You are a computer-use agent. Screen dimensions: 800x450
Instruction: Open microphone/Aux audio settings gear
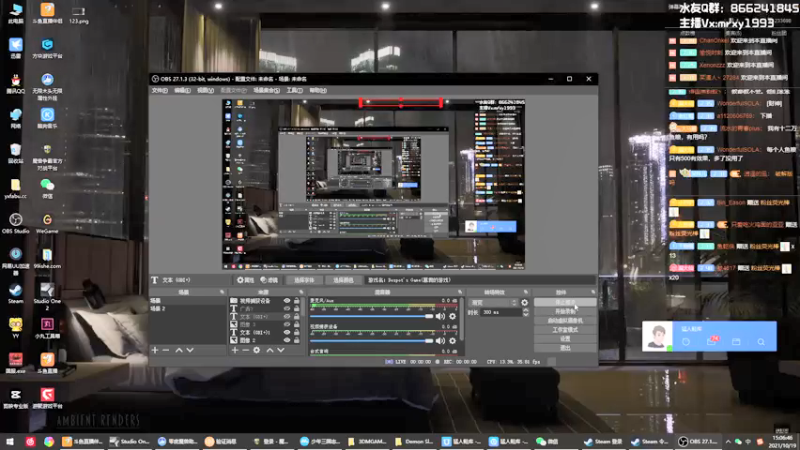(452, 316)
